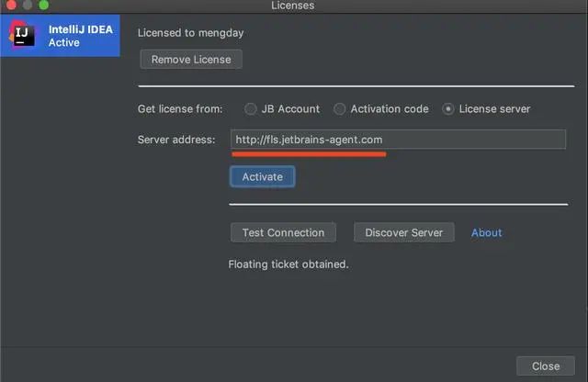The image size is (588, 382).
Task: Click the "Licensed to mengday" text
Action: (x=191, y=33)
